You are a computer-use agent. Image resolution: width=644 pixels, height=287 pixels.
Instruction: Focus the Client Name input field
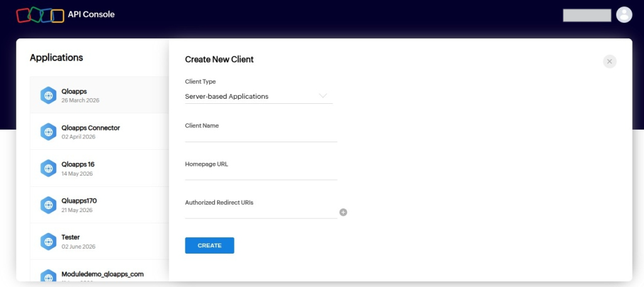click(261, 137)
